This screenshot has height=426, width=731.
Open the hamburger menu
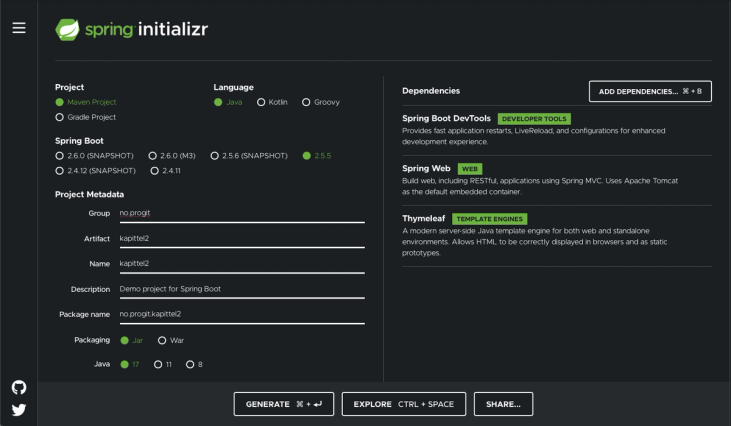(x=19, y=28)
